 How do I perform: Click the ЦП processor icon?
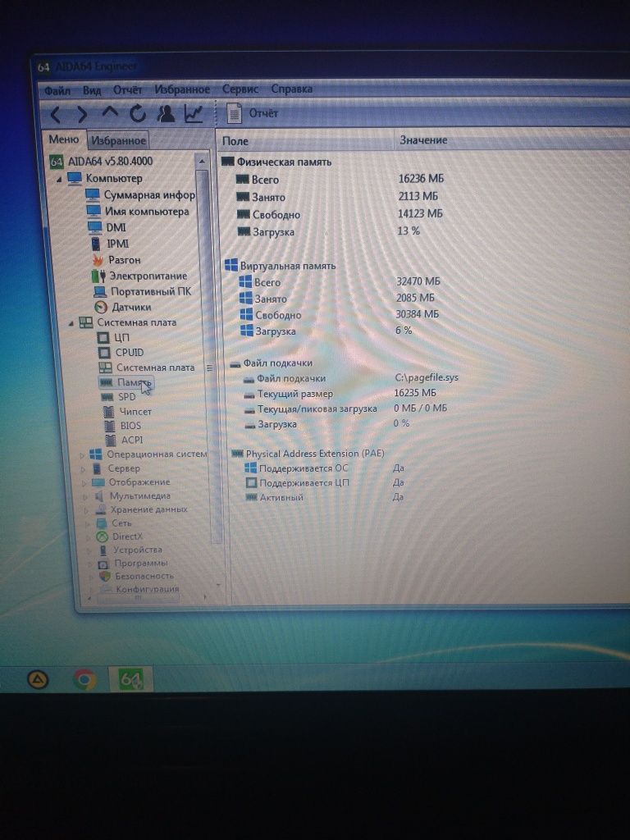tap(103, 338)
